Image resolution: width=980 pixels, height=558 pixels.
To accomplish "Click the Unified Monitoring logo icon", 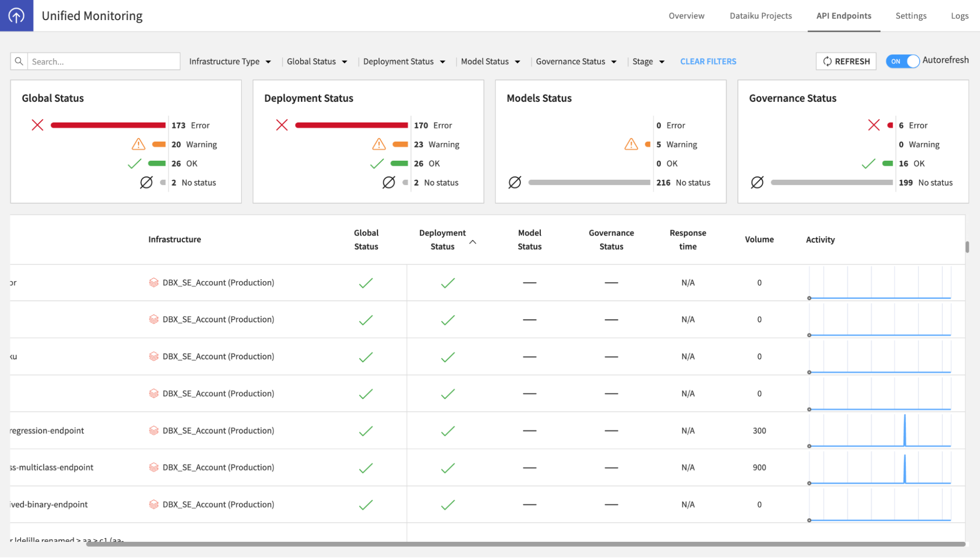I will tap(17, 16).
